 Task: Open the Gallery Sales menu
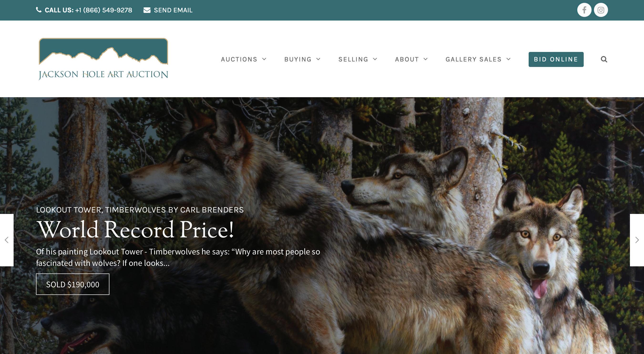474,59
